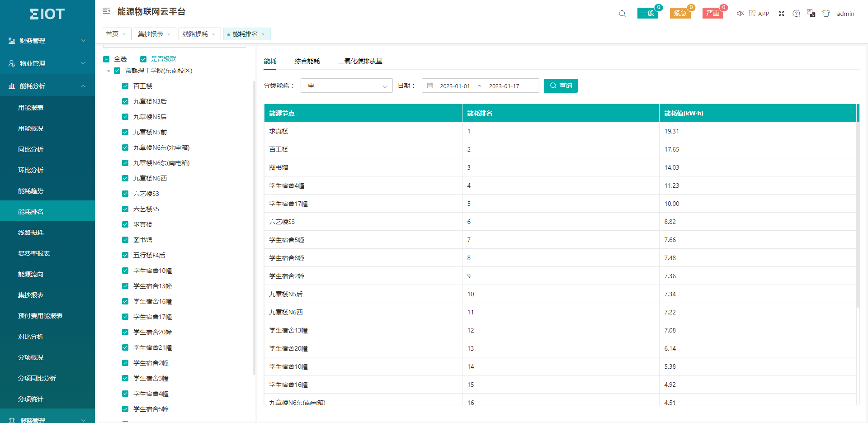The height and width of the screenshot is (423, 868).
Task: Open the 一般 alarm badge
Action: point(648,13)
